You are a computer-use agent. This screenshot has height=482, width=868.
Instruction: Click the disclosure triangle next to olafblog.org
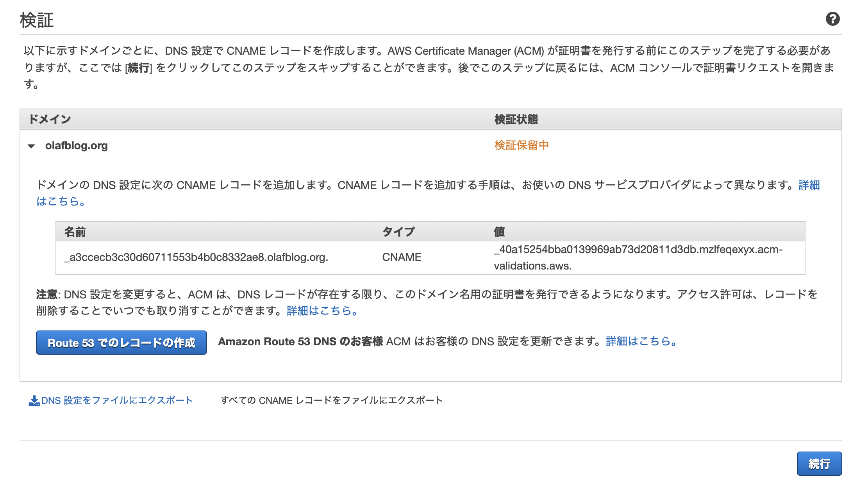coord(32,147)
